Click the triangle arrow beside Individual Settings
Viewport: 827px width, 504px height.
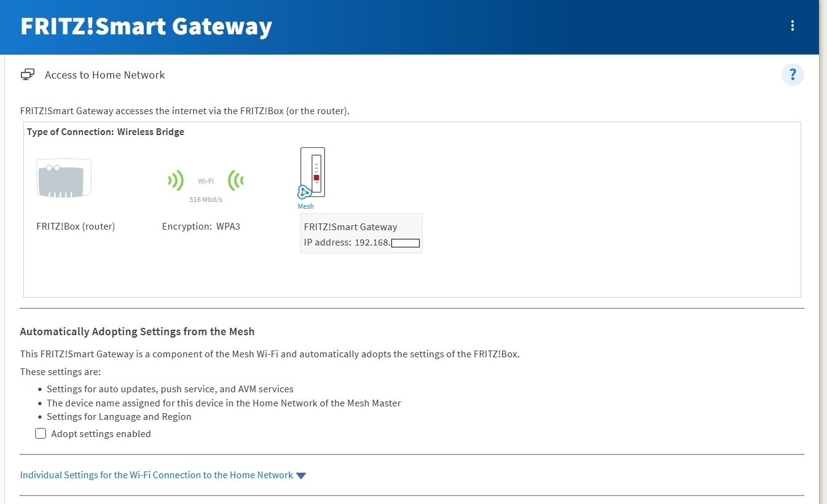click(x=300, y=476)
